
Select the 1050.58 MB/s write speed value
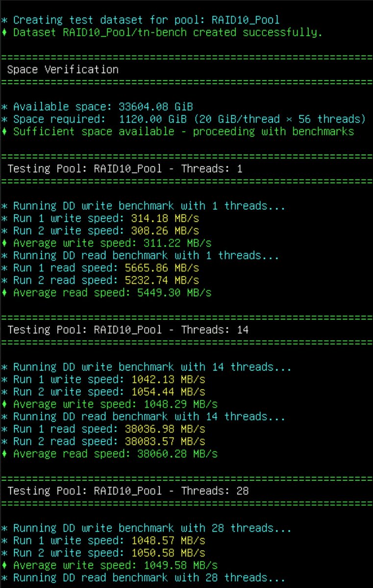pos(169,553)
